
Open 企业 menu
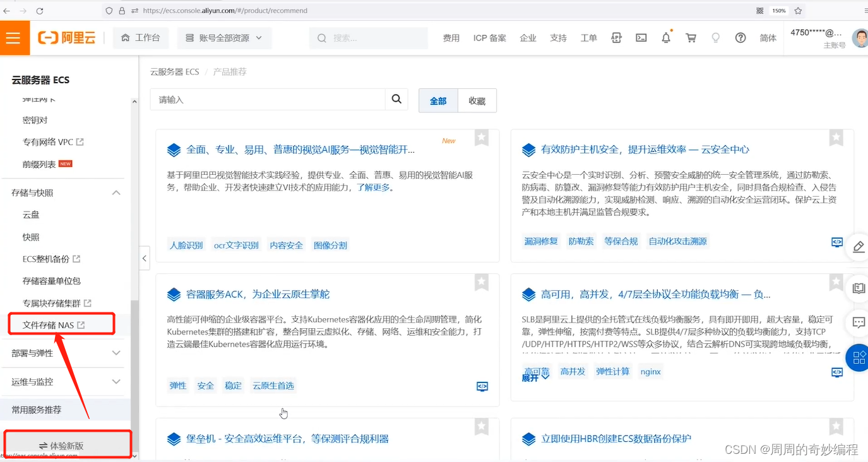528,38
